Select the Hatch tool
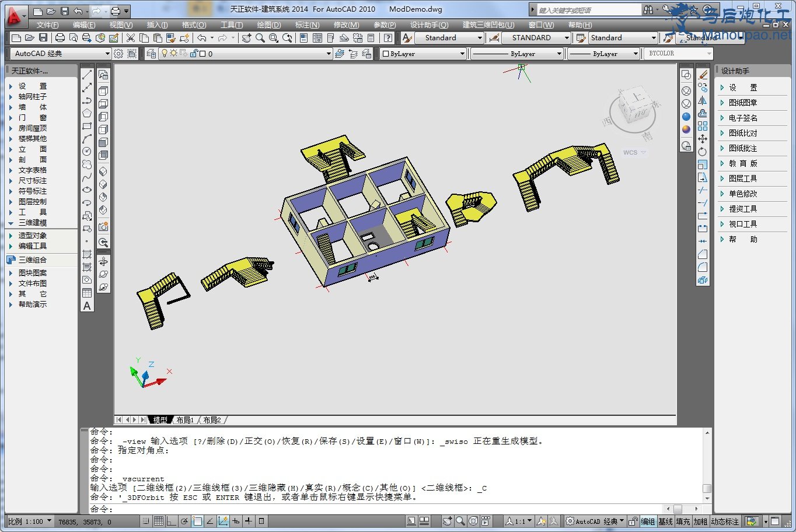Screen dimensions: 796x532 [x=87, y=254]
